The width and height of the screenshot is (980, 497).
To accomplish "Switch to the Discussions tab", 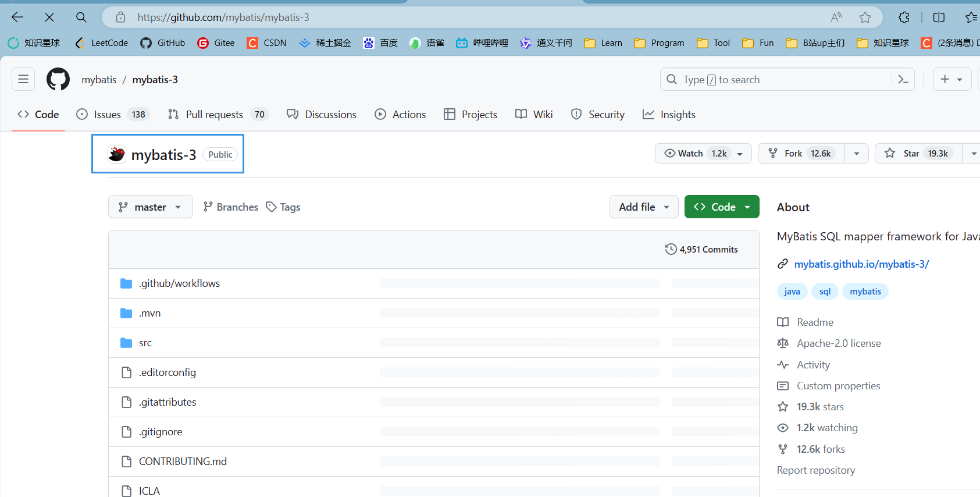I will (x=322, y=115).
